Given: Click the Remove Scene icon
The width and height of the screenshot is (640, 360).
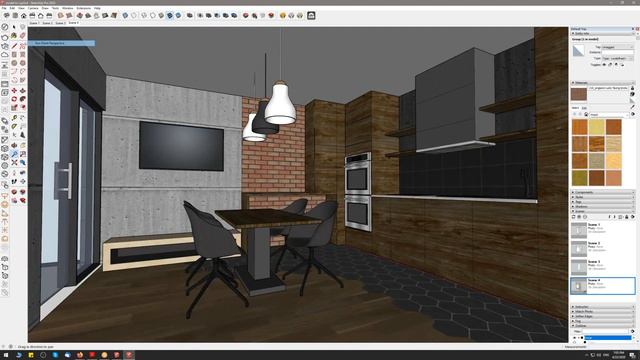Looking at the screenshot, I should 585,217.
